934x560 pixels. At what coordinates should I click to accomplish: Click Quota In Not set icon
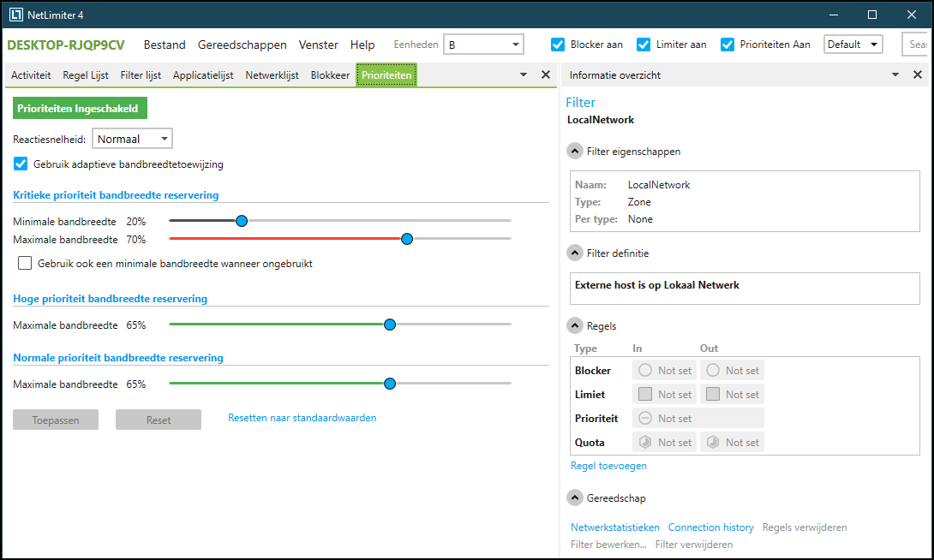[x=645, y=442]
